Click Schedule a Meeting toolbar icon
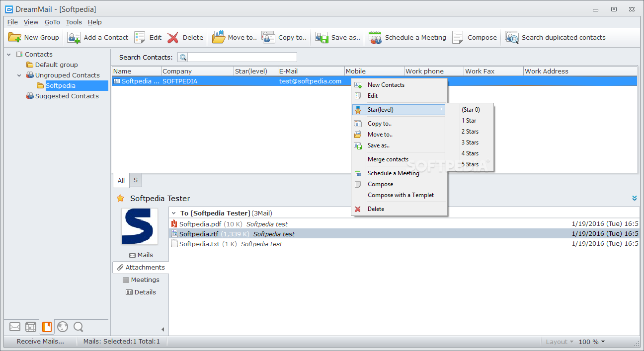The width and height of the screenshot is (644, 351). pos(375,37)
